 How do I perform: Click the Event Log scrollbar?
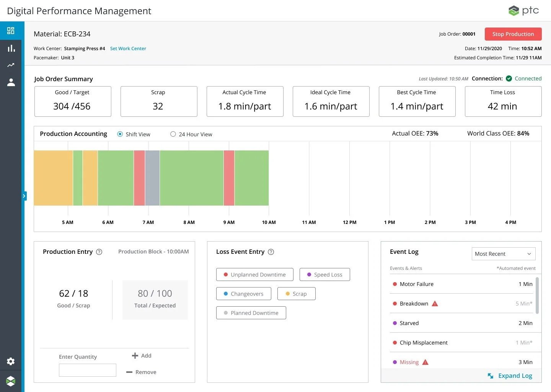(537, 296)
